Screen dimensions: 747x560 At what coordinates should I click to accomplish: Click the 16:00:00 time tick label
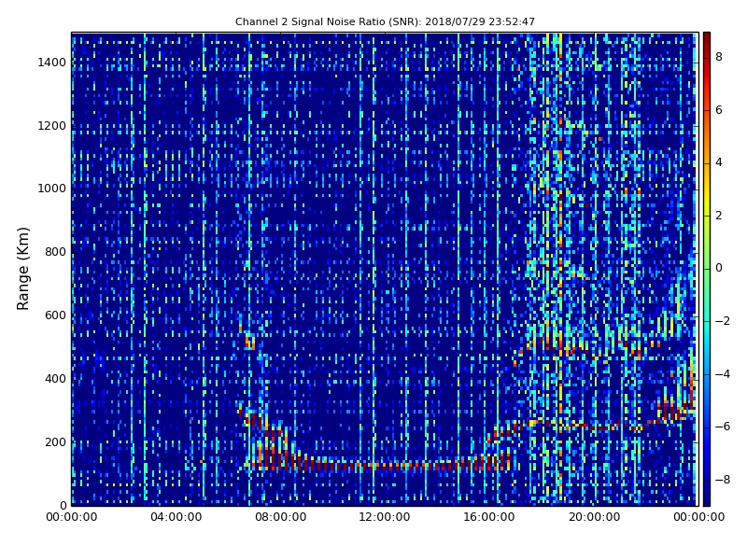click(488, 517)
